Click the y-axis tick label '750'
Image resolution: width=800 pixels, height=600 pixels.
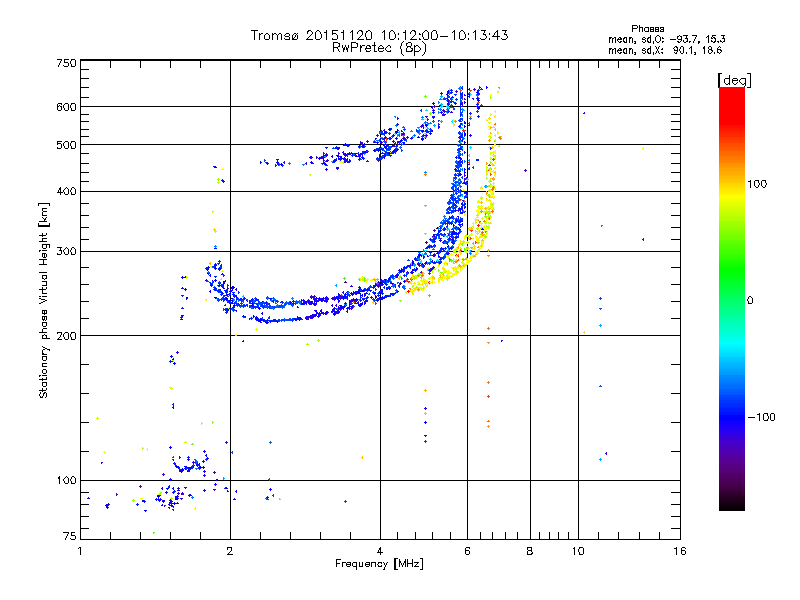66,63
